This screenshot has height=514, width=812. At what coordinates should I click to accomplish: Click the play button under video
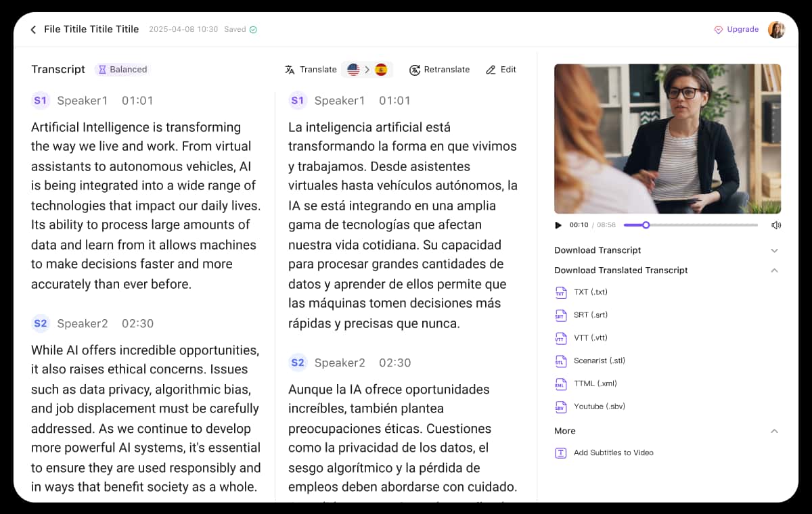[558, 225]
